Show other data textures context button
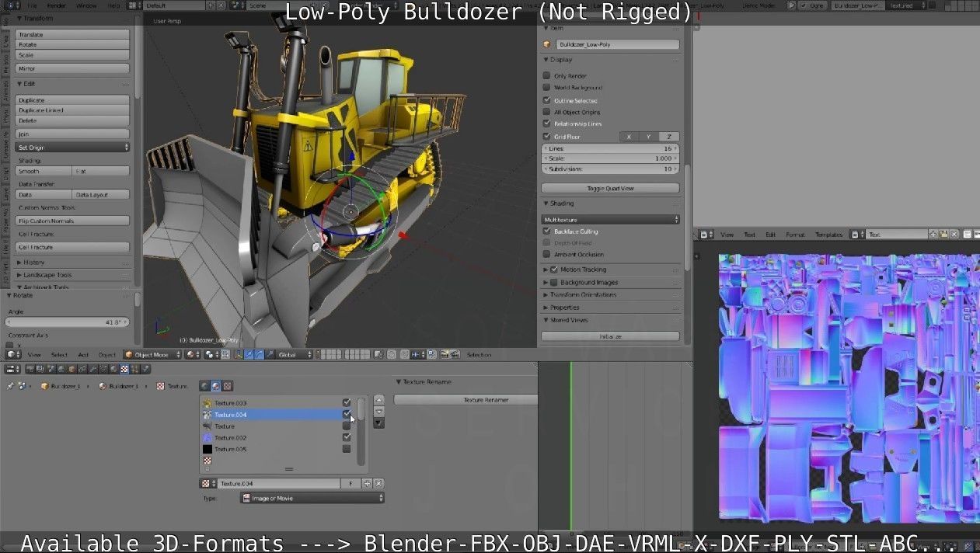The image size is (980, 553). (228, 385)
